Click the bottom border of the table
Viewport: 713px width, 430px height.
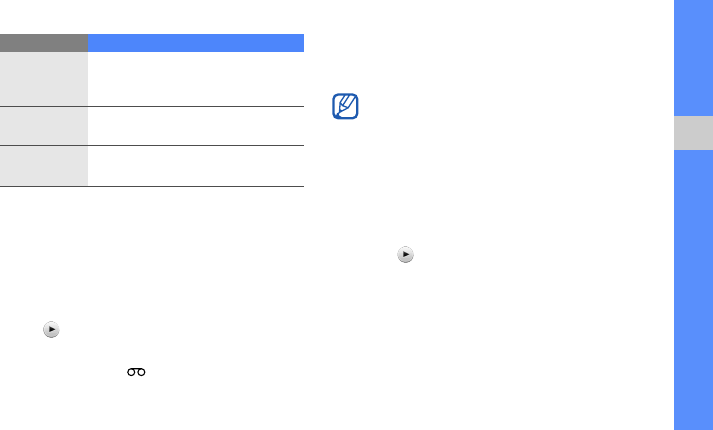(x=152, y=186)
